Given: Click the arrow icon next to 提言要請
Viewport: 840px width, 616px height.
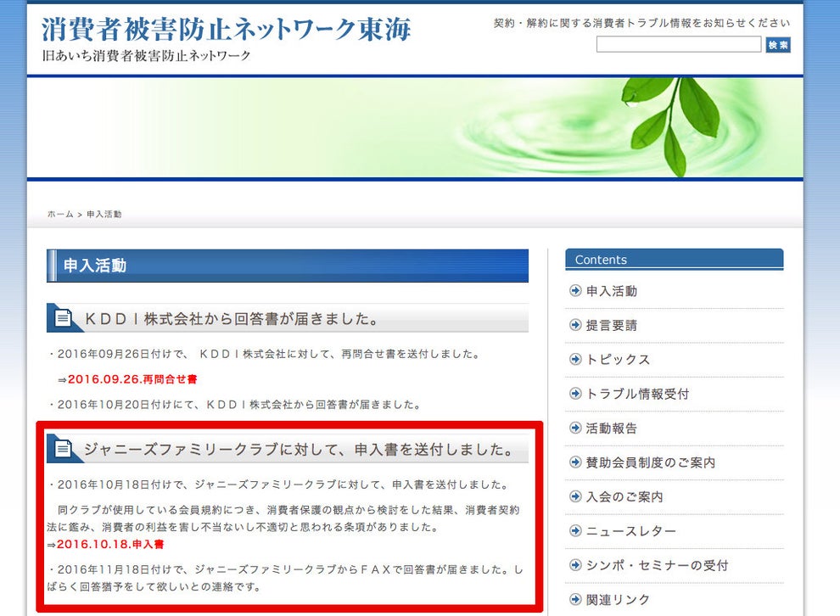Looking at the screenshot, I should point(574,325).
